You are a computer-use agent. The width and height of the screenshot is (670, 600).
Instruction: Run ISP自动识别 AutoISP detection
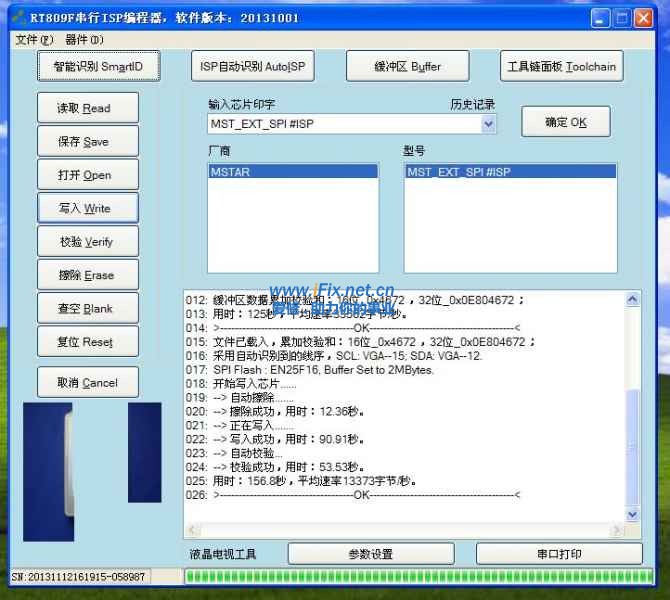point(253,66)
